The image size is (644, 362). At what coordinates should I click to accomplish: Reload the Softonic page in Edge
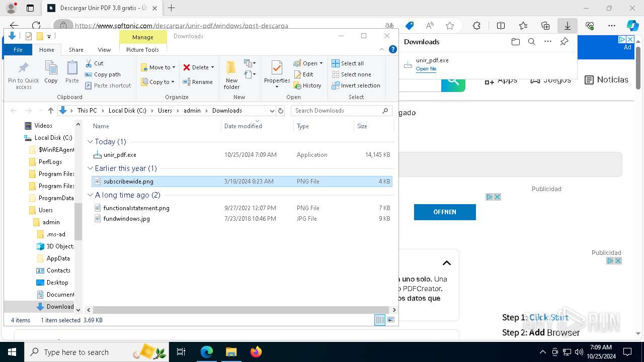(x=36, y=26)
